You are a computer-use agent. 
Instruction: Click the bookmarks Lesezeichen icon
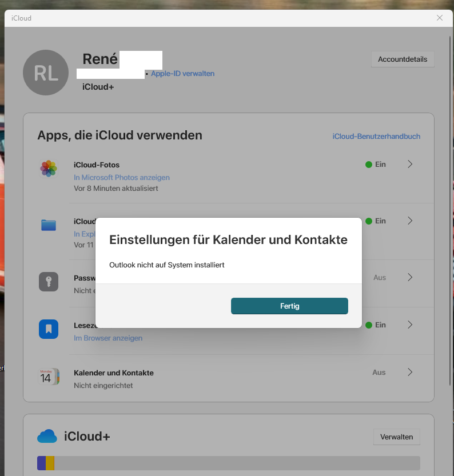pos(49,329)
